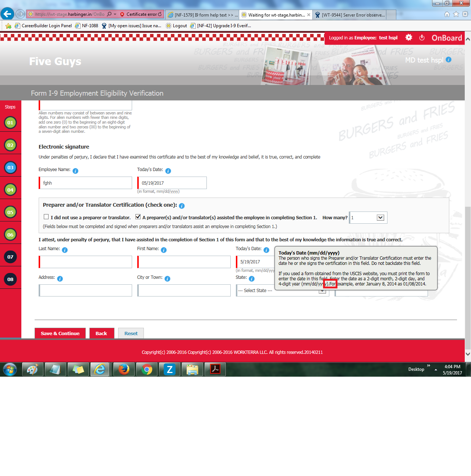Click info icon next to City or Town
Viewport: 471px width, 476px height.
(167, 279)
